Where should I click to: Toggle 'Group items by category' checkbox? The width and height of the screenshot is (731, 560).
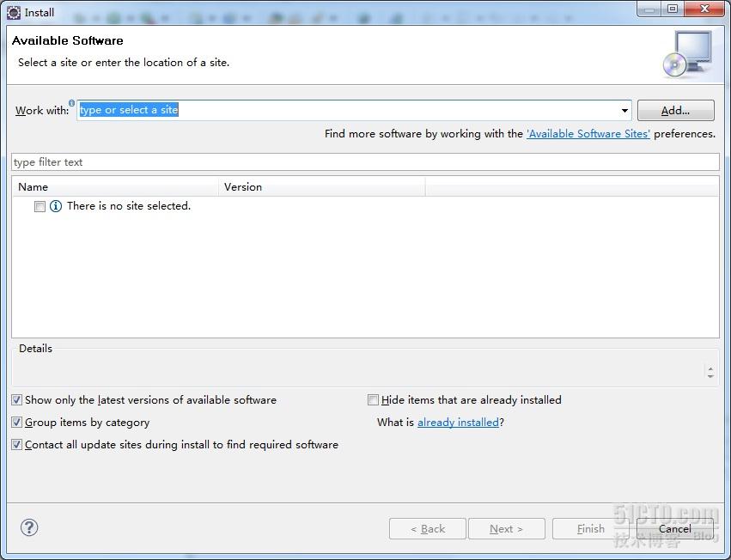[x=17, y=423]
